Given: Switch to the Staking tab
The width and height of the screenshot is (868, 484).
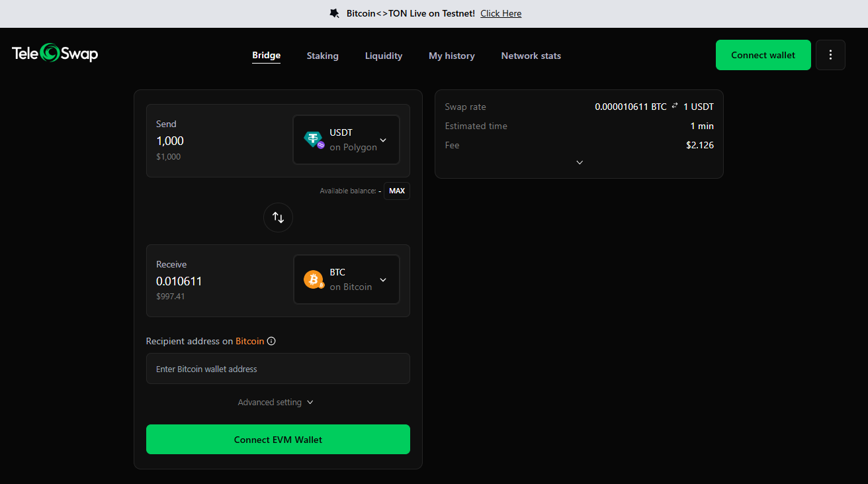Looking at the screenshot, I should tap(322, 56).
